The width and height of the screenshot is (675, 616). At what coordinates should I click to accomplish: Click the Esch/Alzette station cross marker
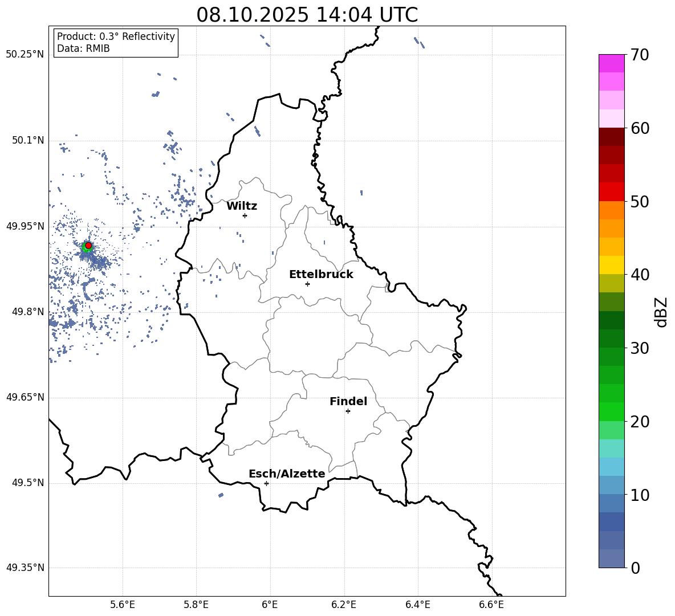pos(266,483)
